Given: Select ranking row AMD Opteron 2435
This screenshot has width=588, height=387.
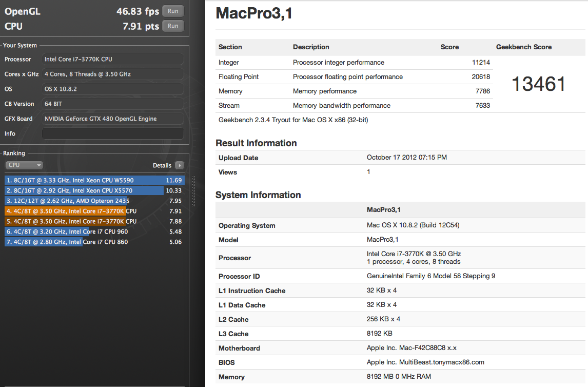Looking at the screenshot, I should (x=94, y=201).
